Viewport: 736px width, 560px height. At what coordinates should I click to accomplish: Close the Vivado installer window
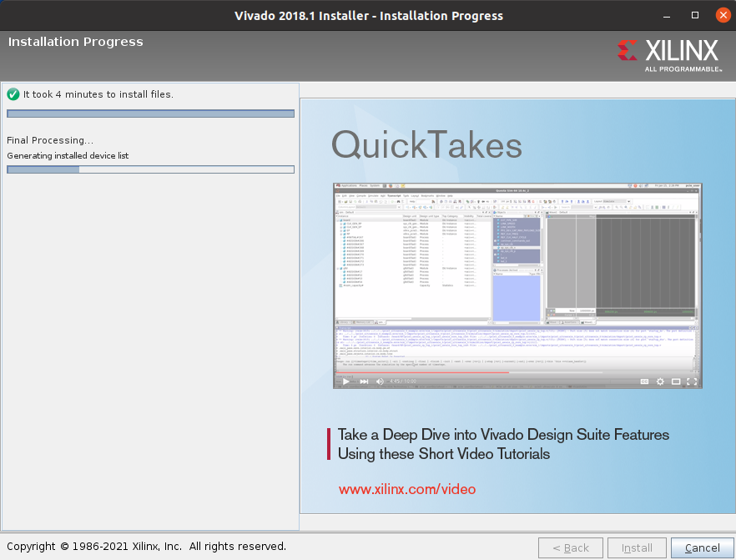pos(723,15)
